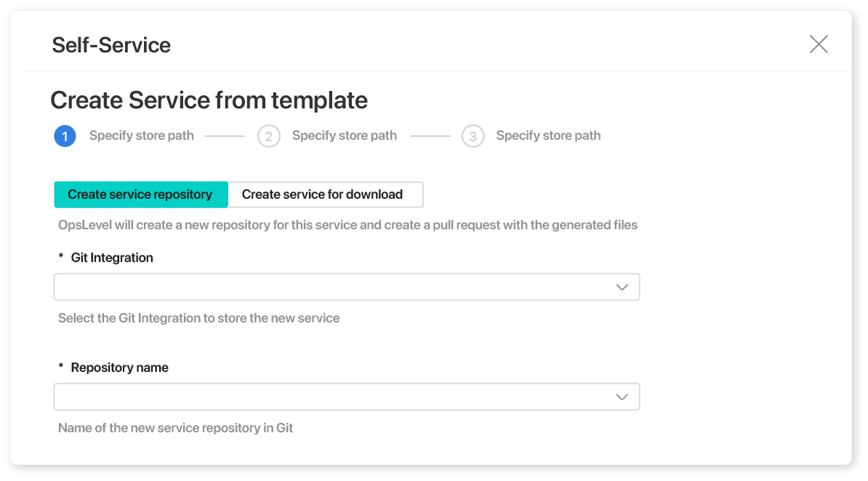The height and width of the screenshot is (481, 868).
Task: Click inside the Repository name field
Action: click(x=327, y=397)
